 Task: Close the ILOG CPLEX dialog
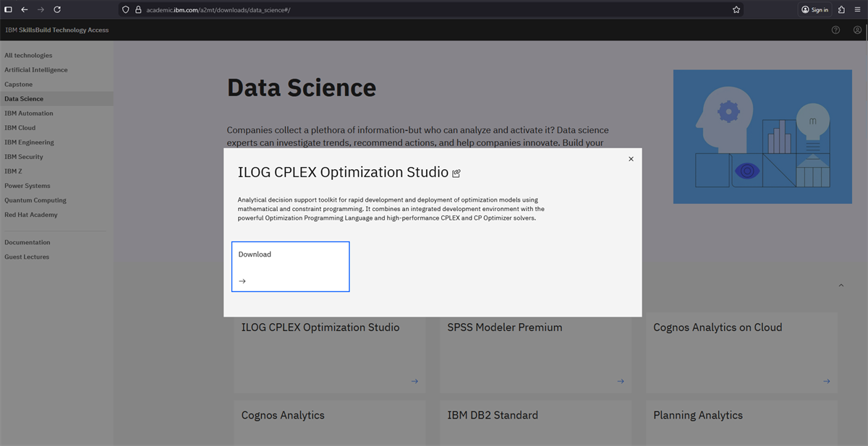point(631,159)
